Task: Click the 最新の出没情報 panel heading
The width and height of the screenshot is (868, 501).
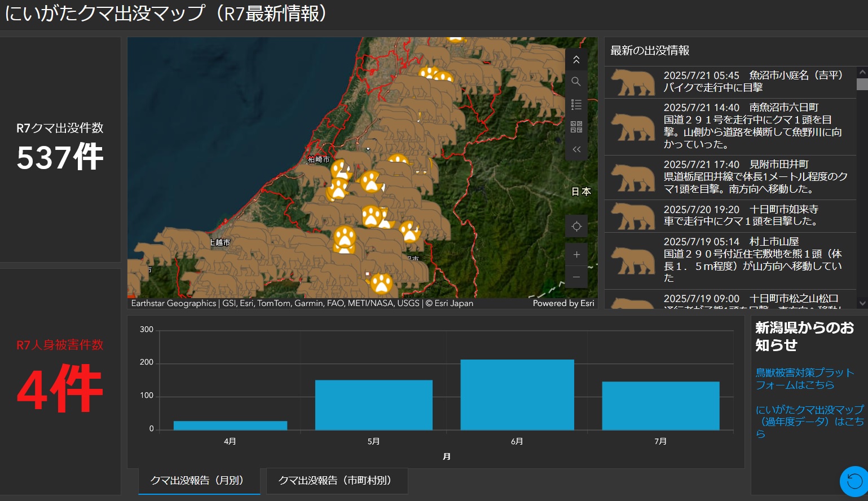Action: click(650, 51)
